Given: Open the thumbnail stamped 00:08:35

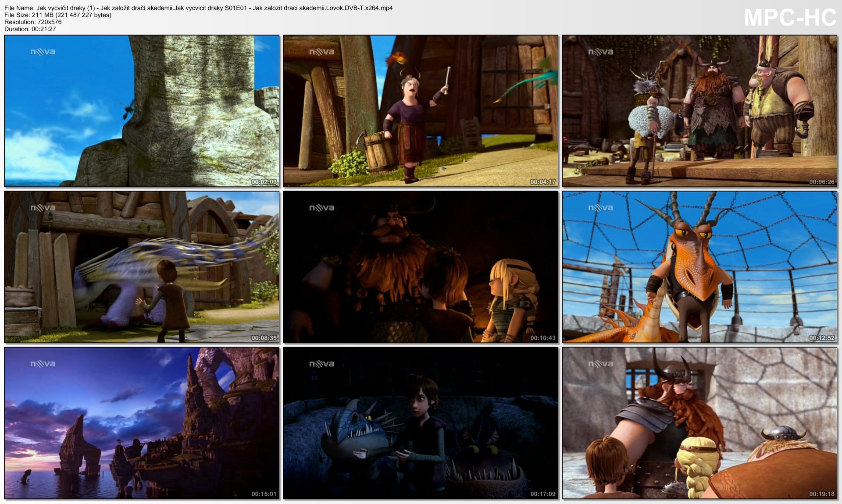Looking at the screenshot, I should (142, 266).
